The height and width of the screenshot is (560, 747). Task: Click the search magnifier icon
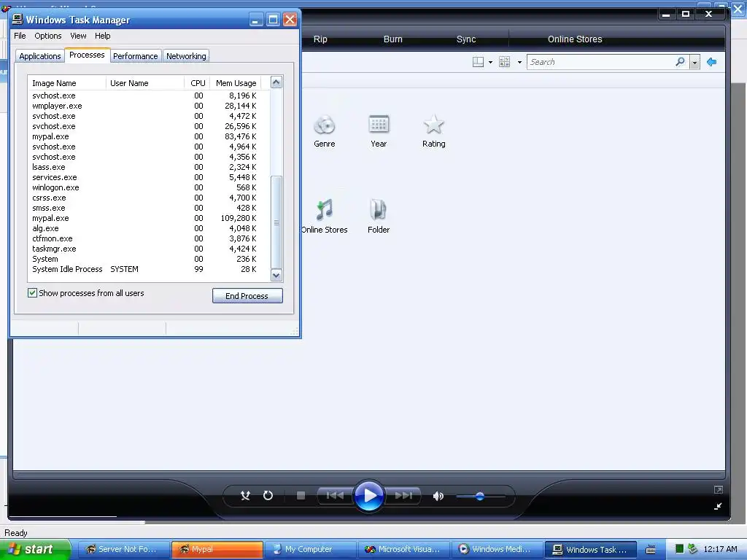point(681,62)
